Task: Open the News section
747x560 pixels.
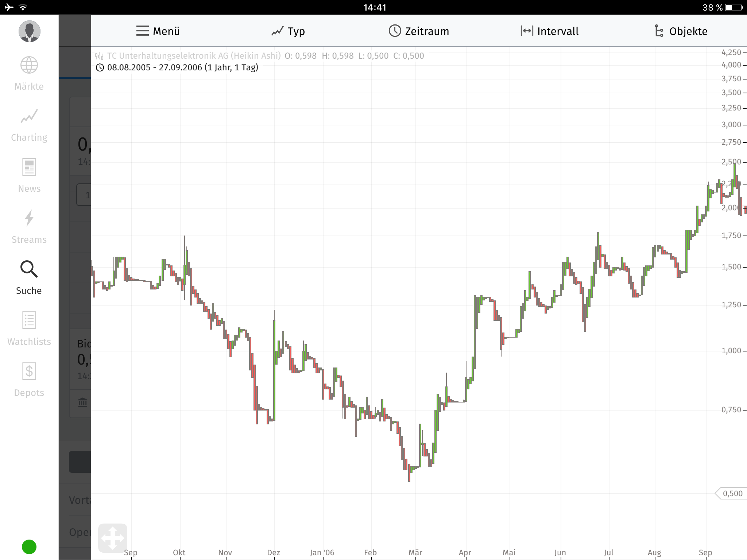Action: pyautogui.click(x=29, y=168)
